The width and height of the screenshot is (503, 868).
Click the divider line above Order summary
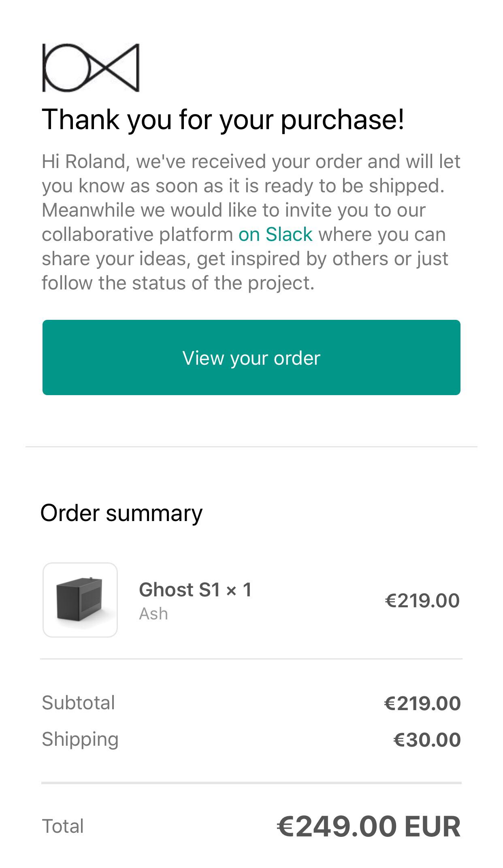pyautogui.click(x=251, y=447)
